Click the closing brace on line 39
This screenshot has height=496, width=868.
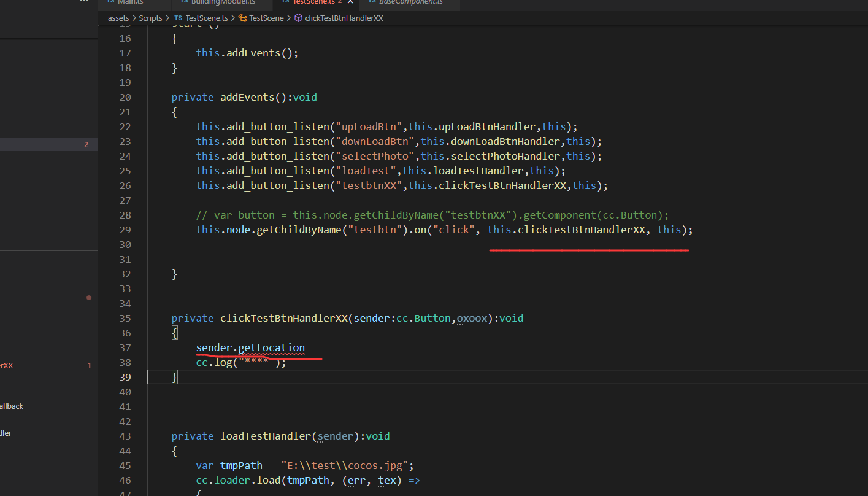pyautogui.click(x=175, y=377)
